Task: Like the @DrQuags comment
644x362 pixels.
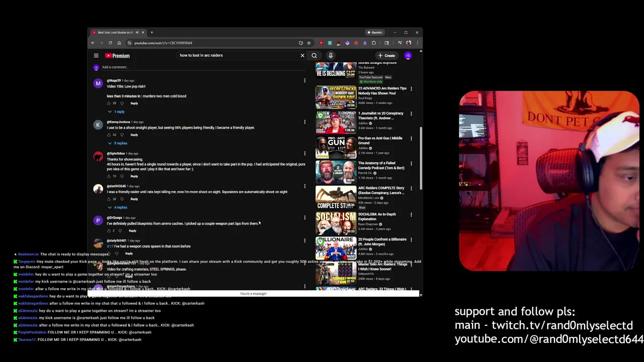Action: (x=109, y=231)
